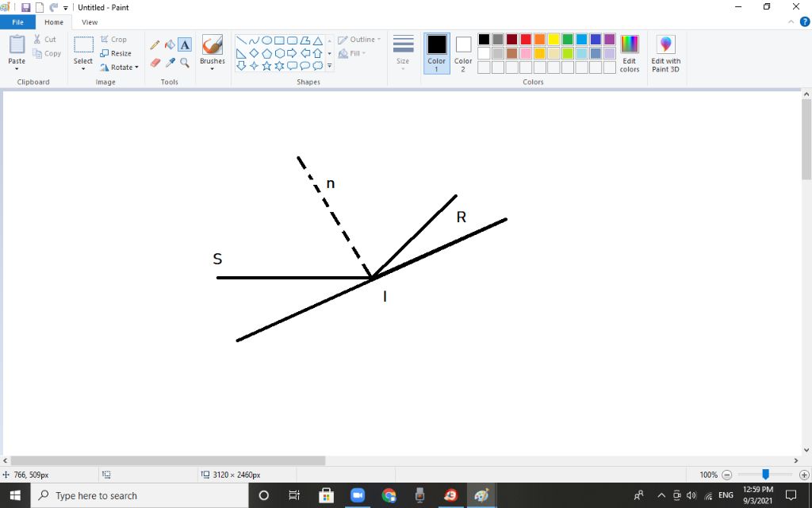Viewport: 812px width, 508px height.
Task: Select the Text tool
Action: [x=185, y=45]
